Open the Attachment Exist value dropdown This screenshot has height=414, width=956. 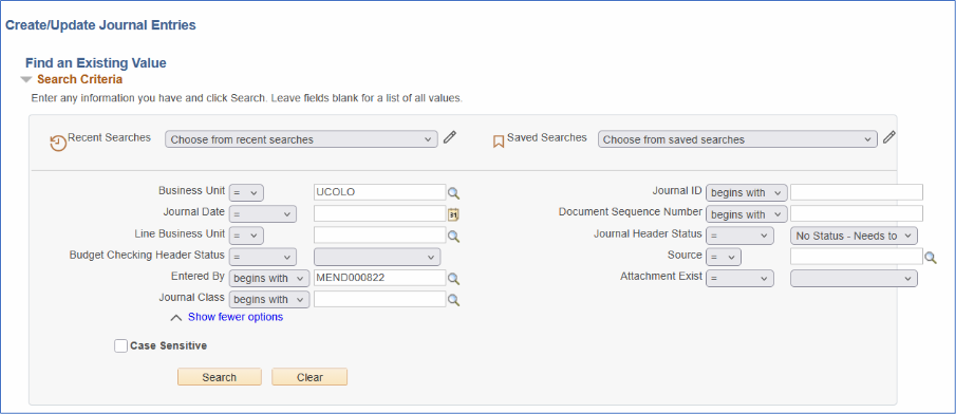click(853, 278)
